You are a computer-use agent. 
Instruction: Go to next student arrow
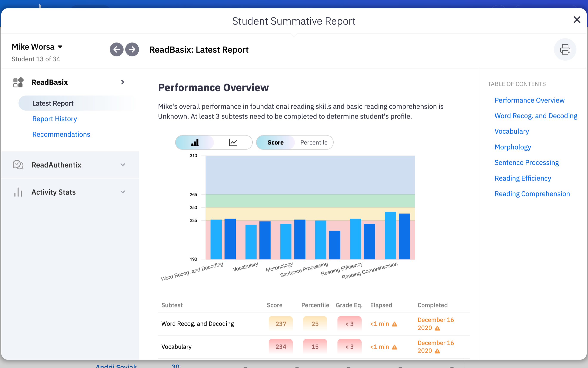pyautogui.click(x=132, y=49)
